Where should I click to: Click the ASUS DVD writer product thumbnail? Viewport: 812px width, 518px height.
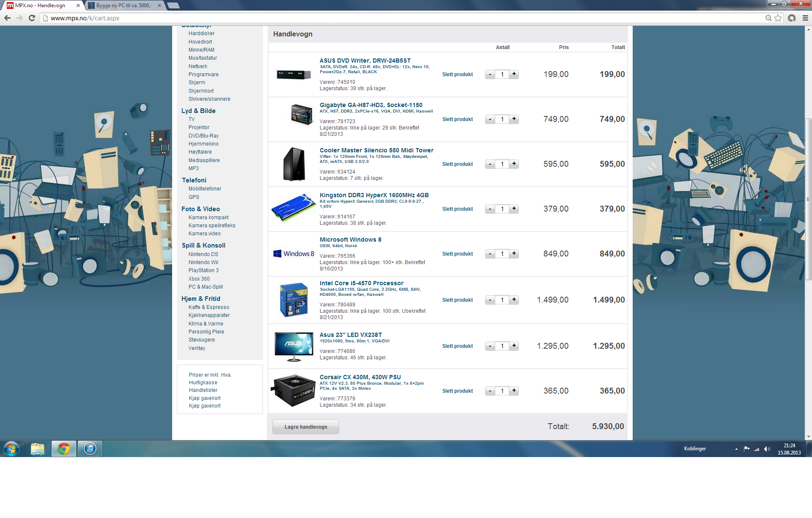coord(294,75)
